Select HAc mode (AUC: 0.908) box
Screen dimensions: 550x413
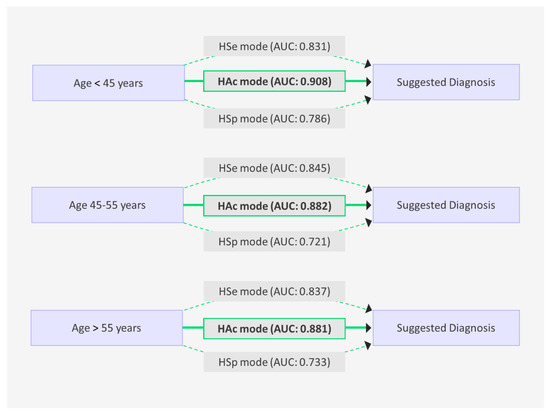click(x=274, y=81)
